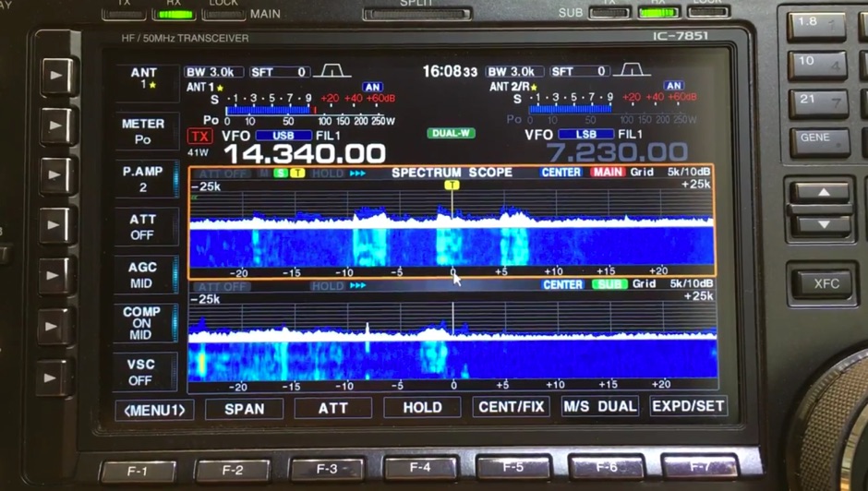Tap the main waterfall display
868x491 pixels.
[x=452, y=246]
